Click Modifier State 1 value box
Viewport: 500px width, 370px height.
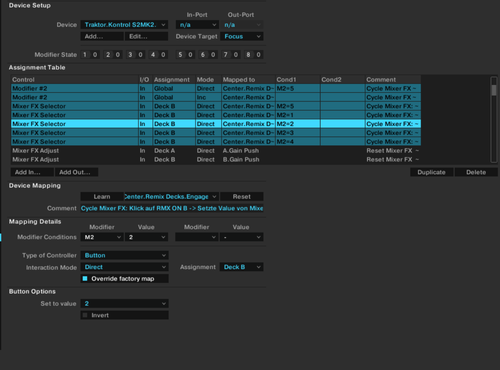(95, 55)
